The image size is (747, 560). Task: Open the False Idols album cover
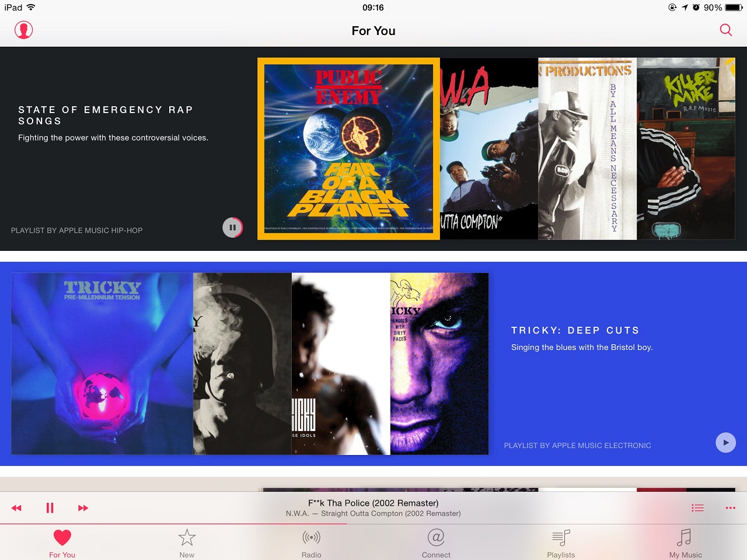tap(341, 363)
